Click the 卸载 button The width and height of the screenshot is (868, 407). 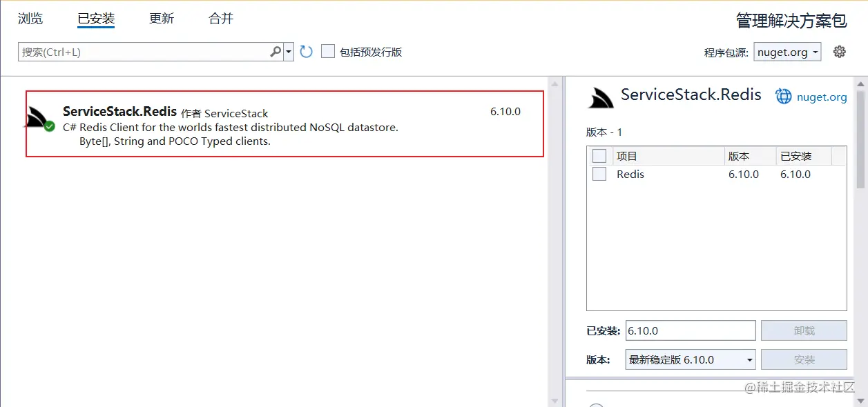coord(804,330)
